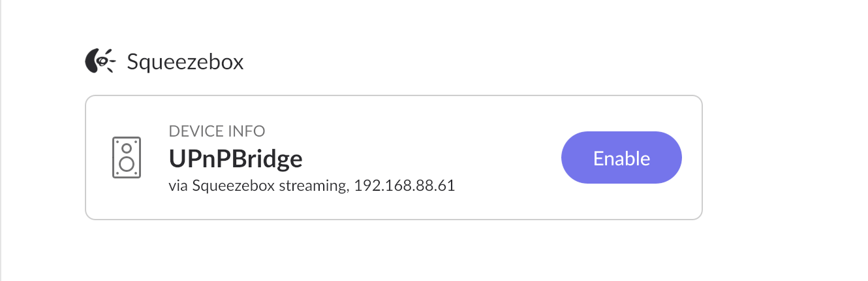Click the IP address 192.168.88.61

pos(404,186)
